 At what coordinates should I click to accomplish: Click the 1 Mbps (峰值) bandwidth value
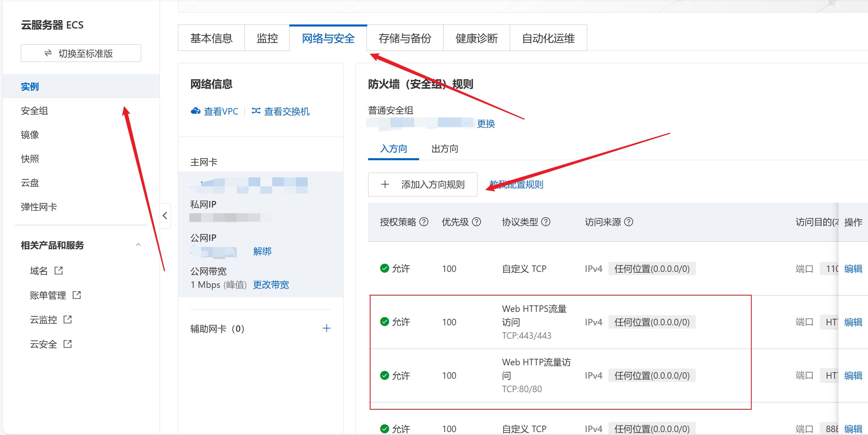pyautogui.click(x=218, y=285)
